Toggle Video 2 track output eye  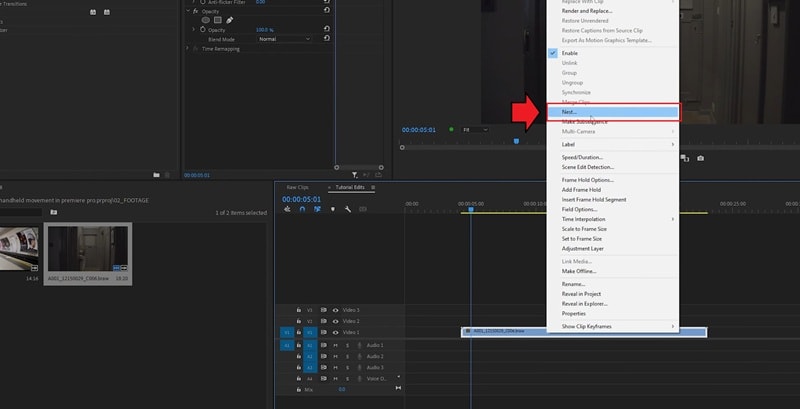pos(336,321)
